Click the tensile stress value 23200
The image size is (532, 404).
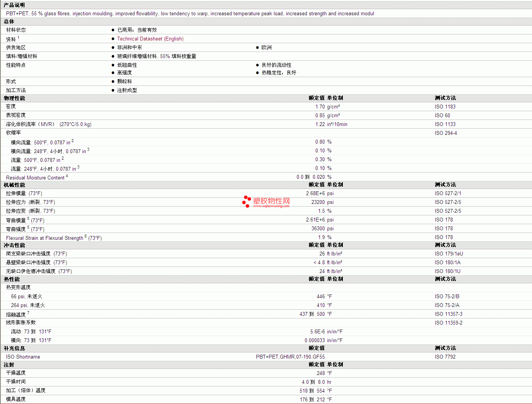click(318, 202)
